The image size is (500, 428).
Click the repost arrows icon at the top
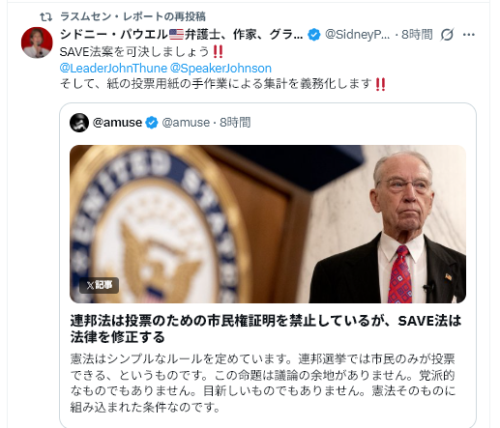click(x=46, y=17)
